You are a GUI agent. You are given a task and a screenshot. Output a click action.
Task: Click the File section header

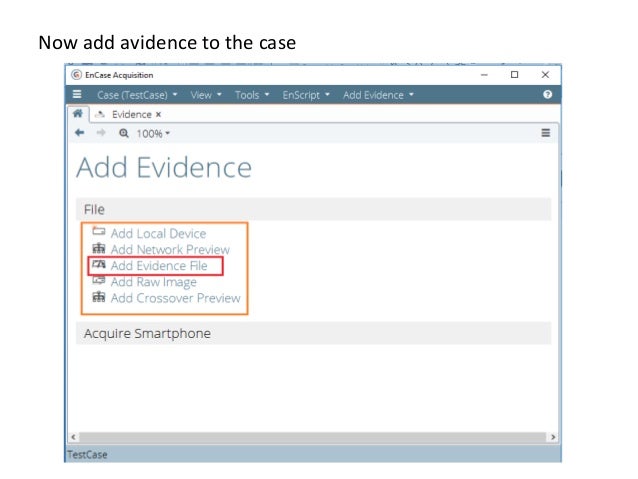[313, 209]
